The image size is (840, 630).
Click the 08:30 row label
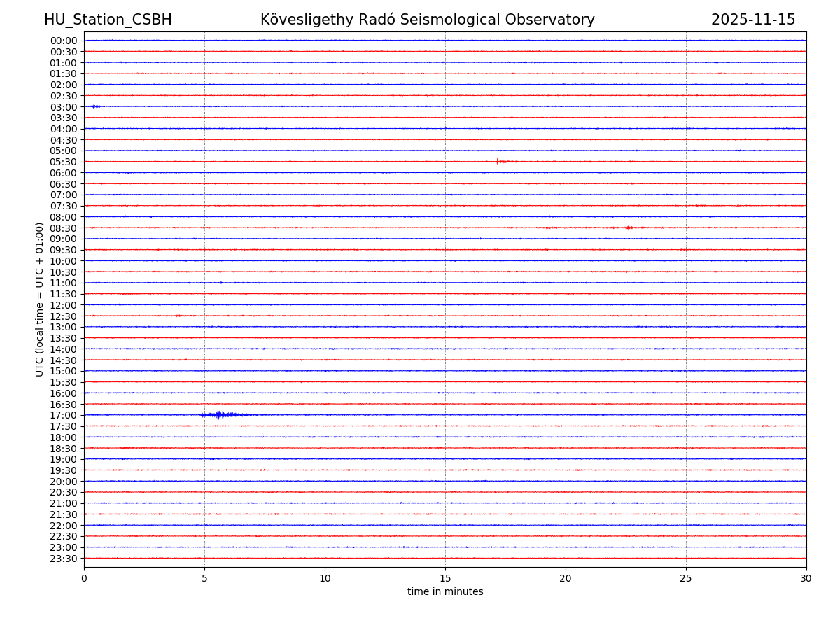[x=64, y=228]
